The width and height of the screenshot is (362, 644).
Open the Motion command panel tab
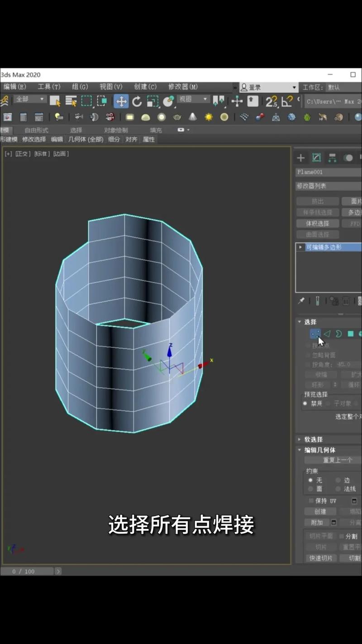[348, 158]
